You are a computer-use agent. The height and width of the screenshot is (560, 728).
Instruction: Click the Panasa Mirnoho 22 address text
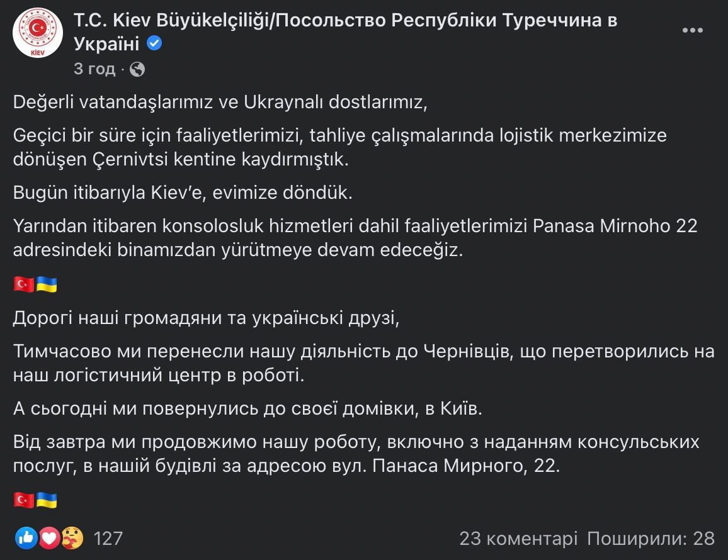pyautogui.click(x=615, y=226)
